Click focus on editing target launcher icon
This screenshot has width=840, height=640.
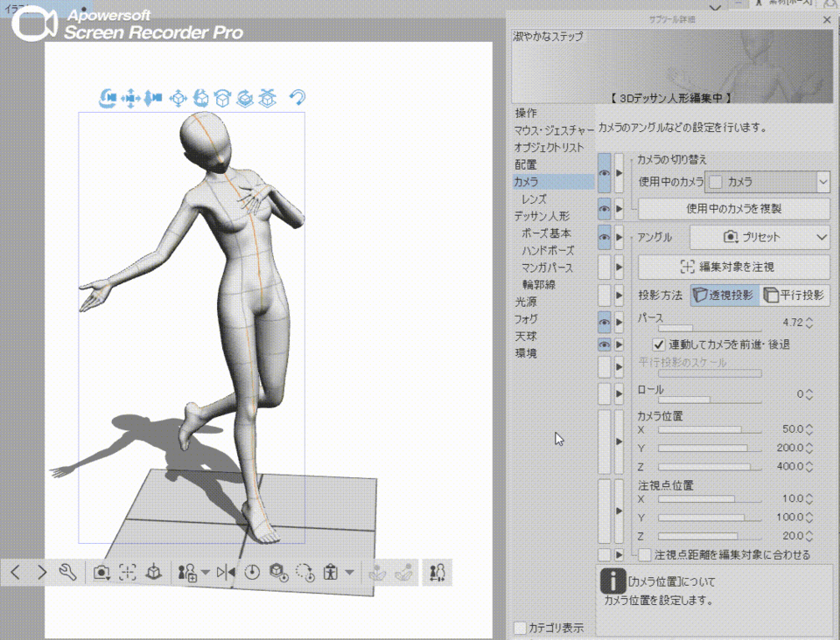[x=128, y=573]
